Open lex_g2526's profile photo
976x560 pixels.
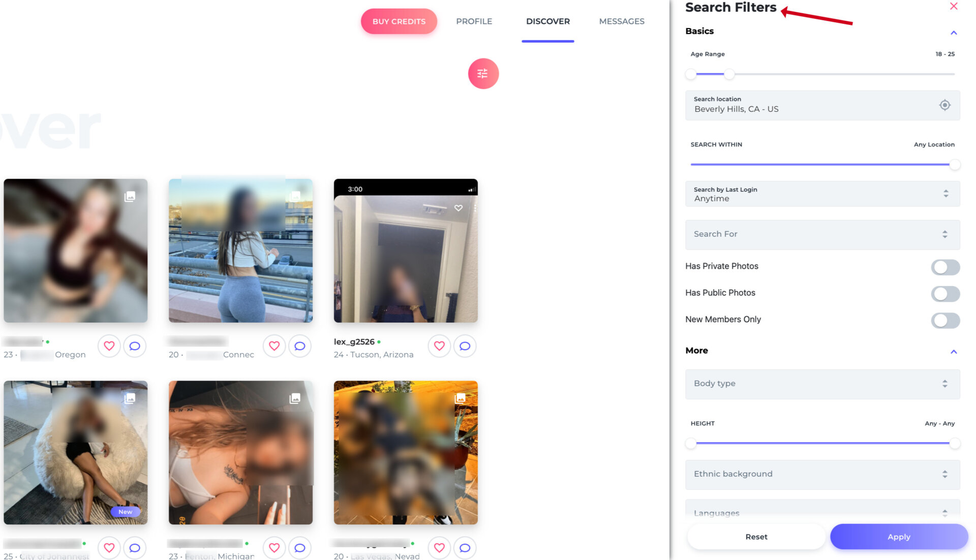coord(406,251)
